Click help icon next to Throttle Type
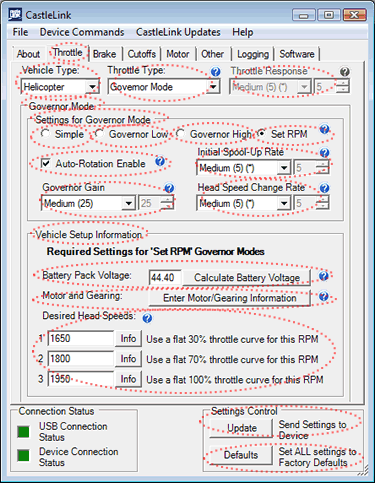 [215, 71]
